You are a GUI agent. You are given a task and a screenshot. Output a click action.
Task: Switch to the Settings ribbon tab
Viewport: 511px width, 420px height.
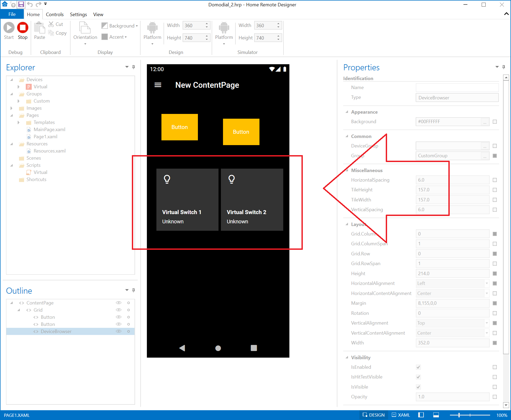tap(78, 14)
